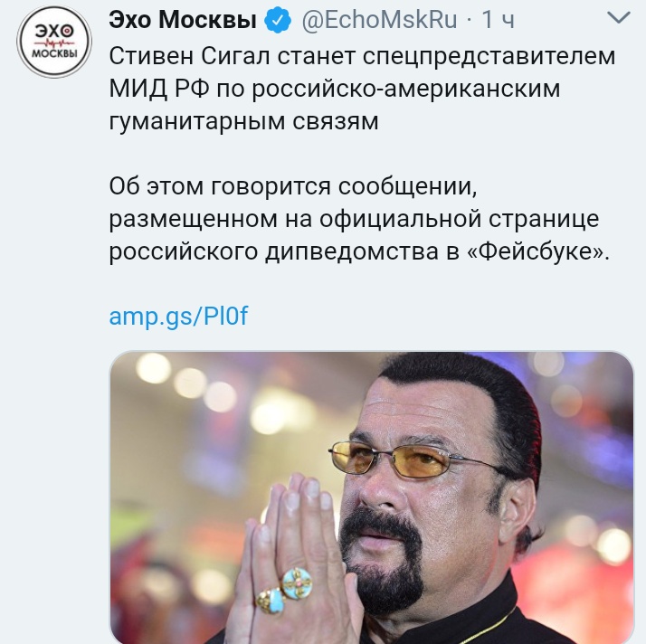Open the Эхо Москвы display name
This screenshot has height=644, width=646.
(183, 19)
